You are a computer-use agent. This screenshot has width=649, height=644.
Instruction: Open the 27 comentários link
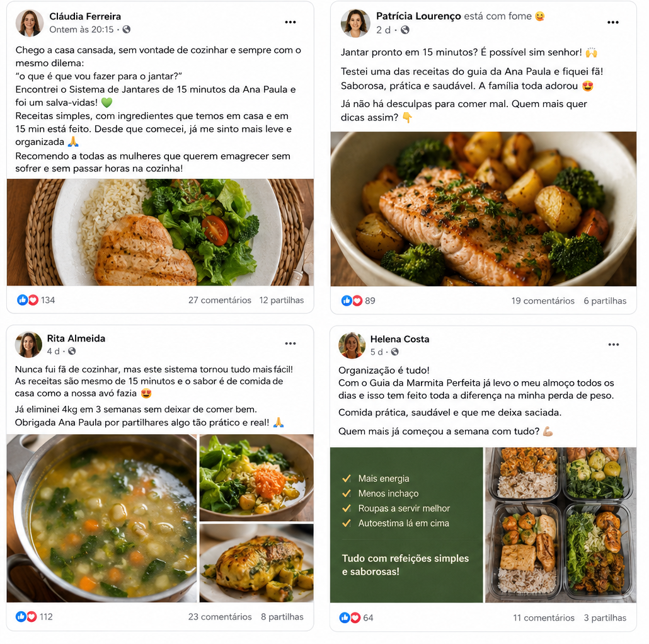220,300
